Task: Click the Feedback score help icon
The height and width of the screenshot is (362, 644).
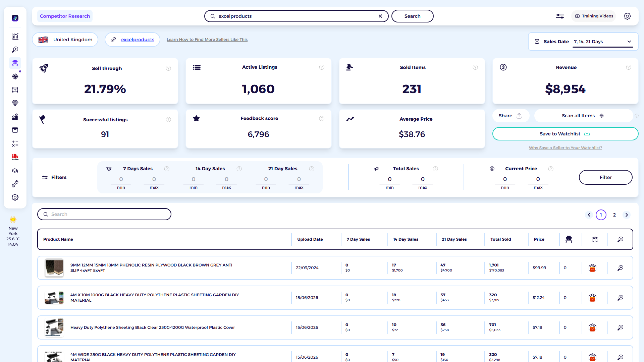Action: pos(322,119)
